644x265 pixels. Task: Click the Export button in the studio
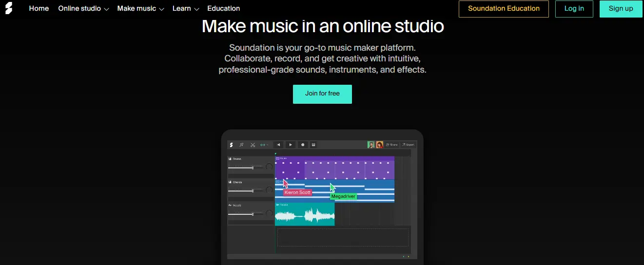coord(408,145)
